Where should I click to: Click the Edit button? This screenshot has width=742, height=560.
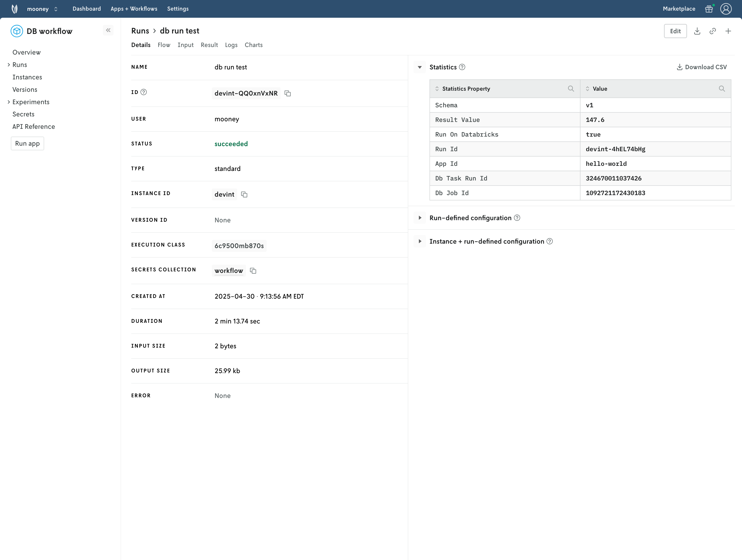(675, 31)
